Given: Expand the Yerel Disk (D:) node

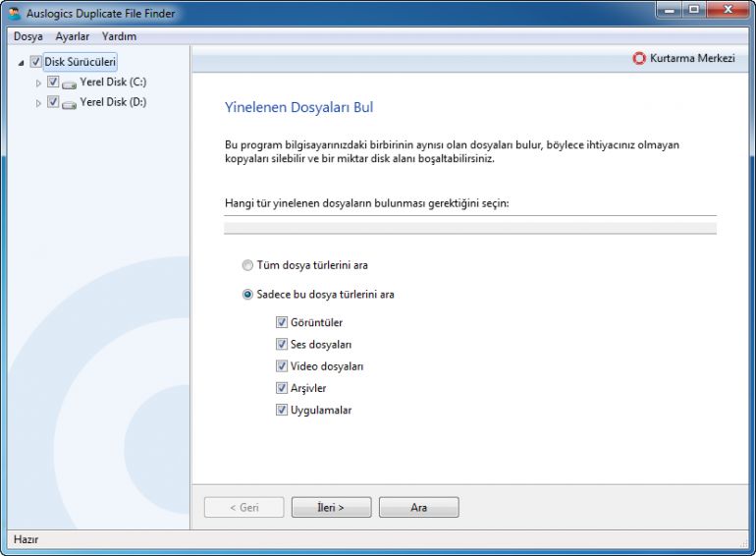Looking at the screenshot, I should click(38, 103).
